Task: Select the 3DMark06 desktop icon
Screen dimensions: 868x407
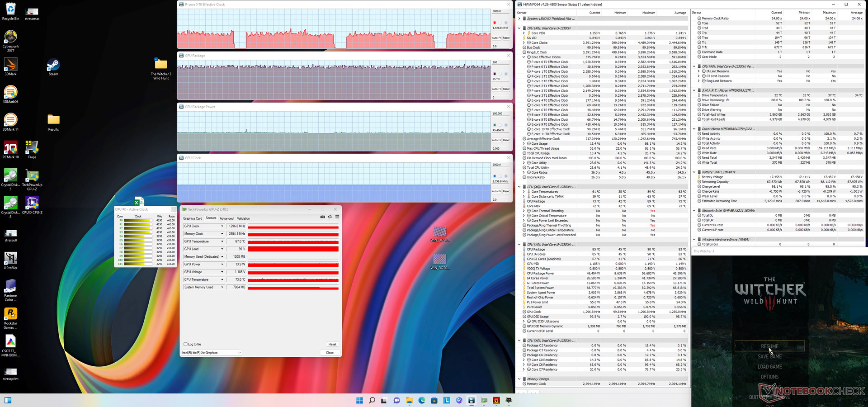Action: (x=10, y=95)
